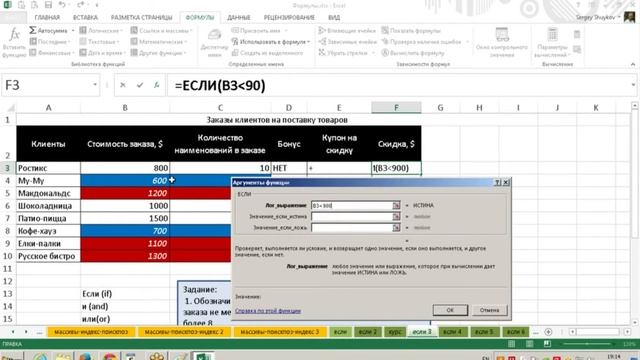Click Create from Selection icon

(x=235, y=53)
